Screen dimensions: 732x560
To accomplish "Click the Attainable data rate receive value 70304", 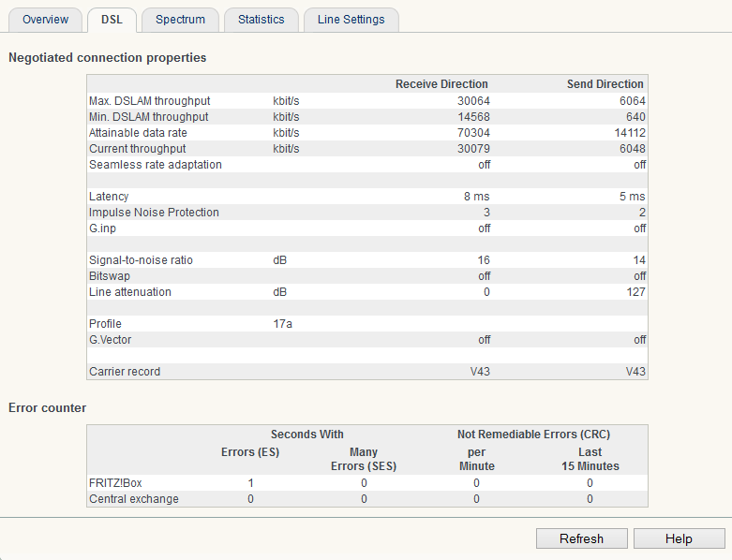I will tap(472, 133).
